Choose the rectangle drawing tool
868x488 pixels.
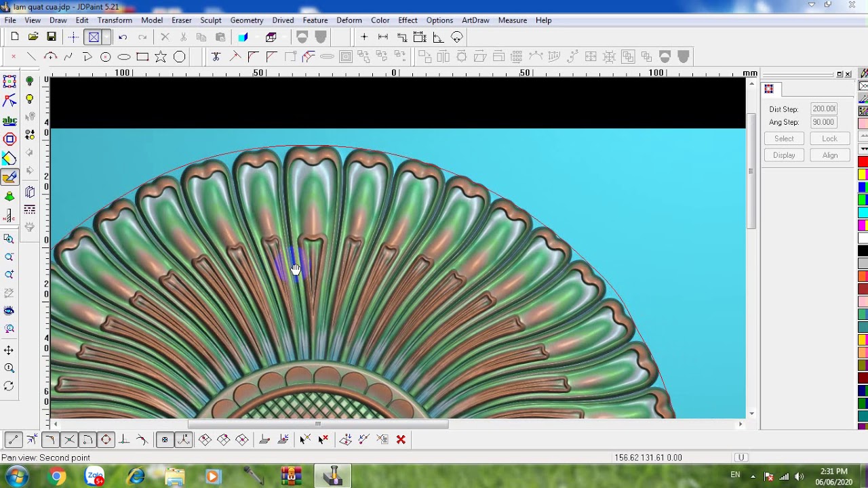tap(142, 57)
